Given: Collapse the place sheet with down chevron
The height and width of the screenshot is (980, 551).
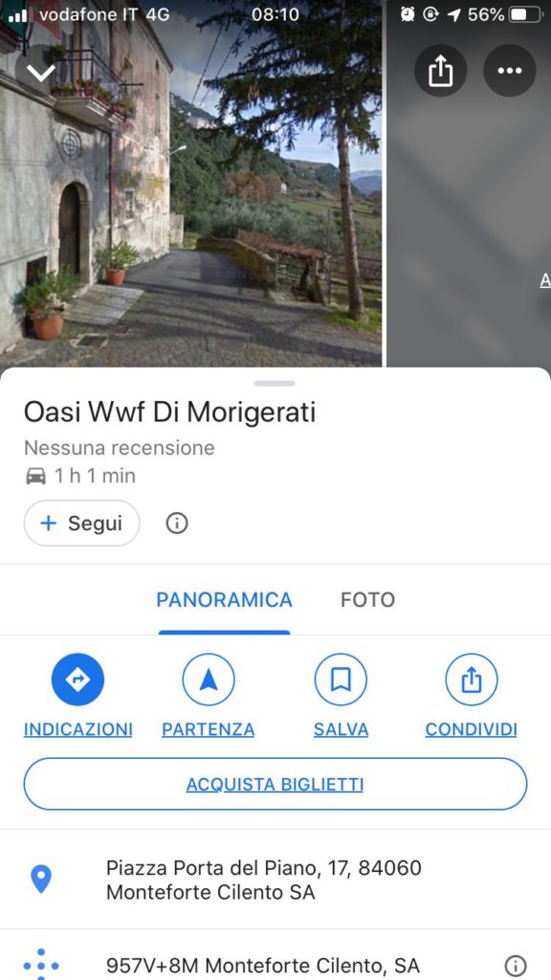Looking at the screenshot, I should click(x=40, y=72).
